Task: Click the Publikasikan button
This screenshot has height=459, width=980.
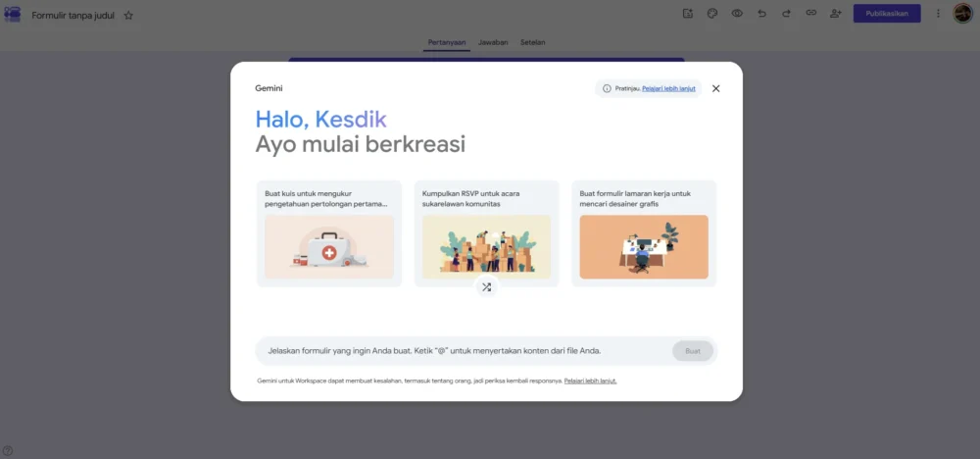Action: [x=887, y=13]
